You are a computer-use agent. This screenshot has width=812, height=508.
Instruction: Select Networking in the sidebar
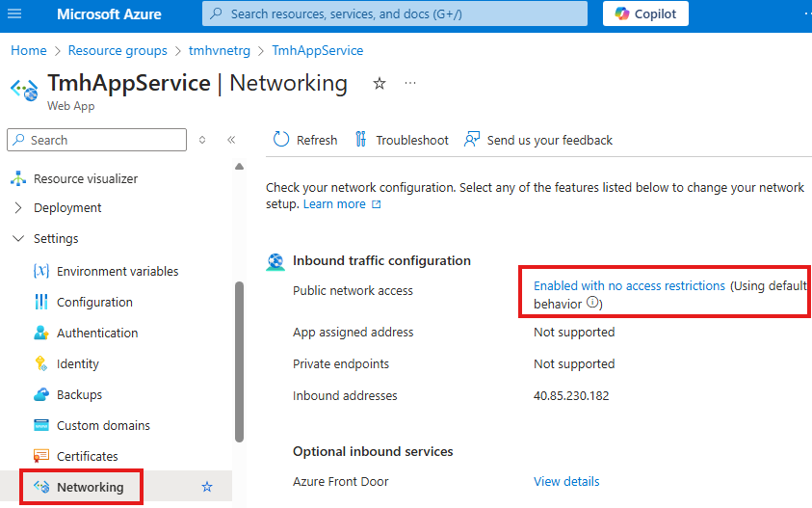coord(91,487)
